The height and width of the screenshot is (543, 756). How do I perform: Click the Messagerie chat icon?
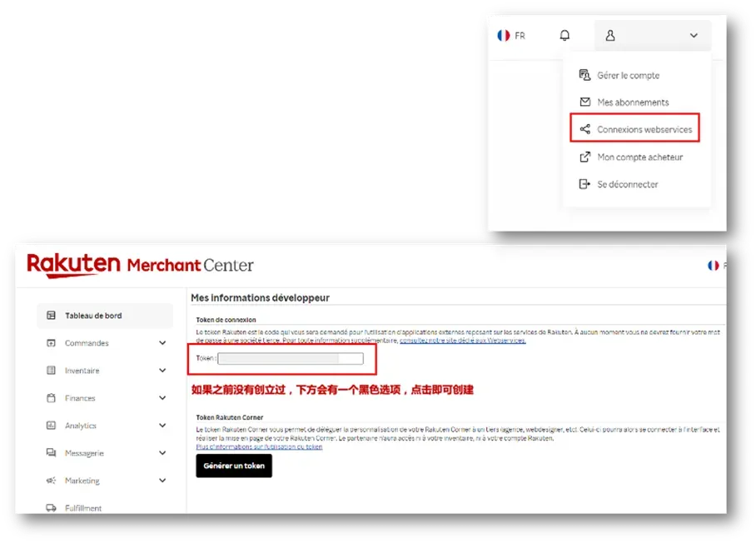(51, 453)
